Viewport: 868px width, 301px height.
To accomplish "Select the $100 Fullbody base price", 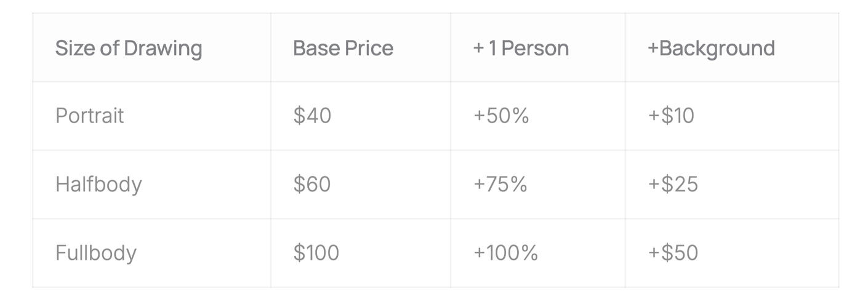I will (316, 253).
